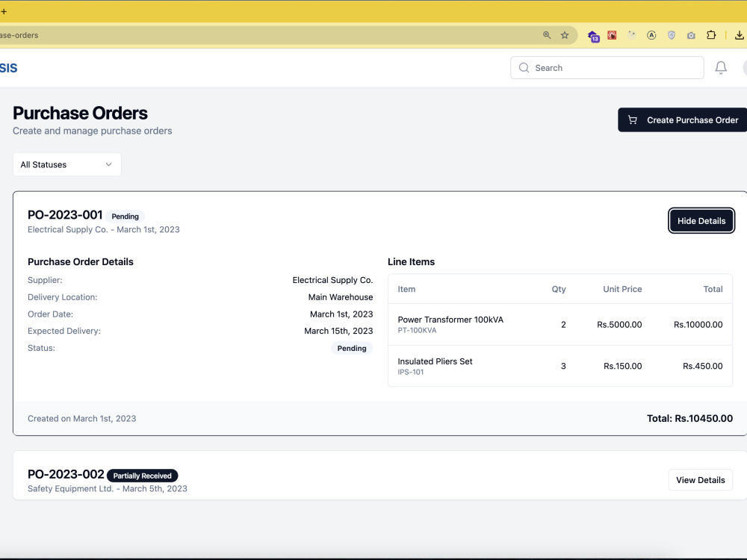Select the PO-2023-002 heading
Screen dimensions: 747x560
click(66, 474)
